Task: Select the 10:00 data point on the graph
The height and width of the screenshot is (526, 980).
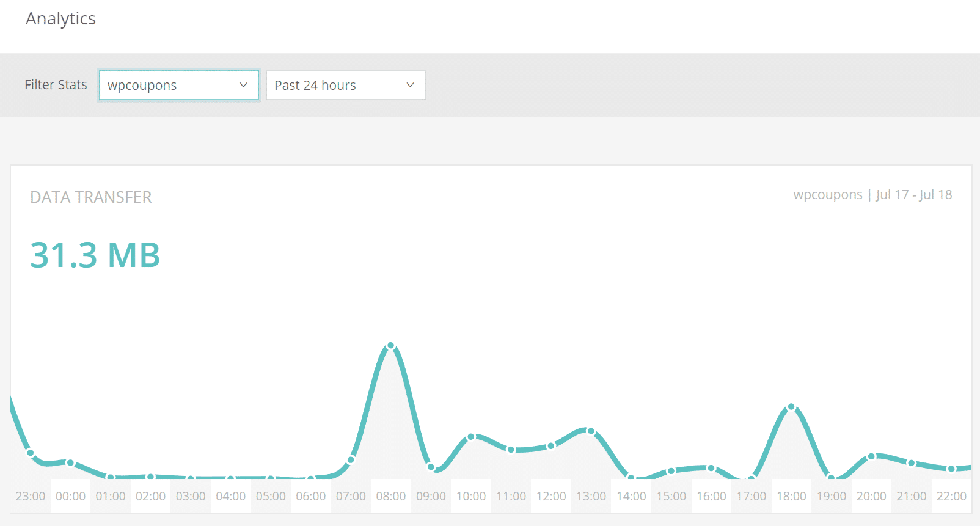Action: tap(471, 437)
